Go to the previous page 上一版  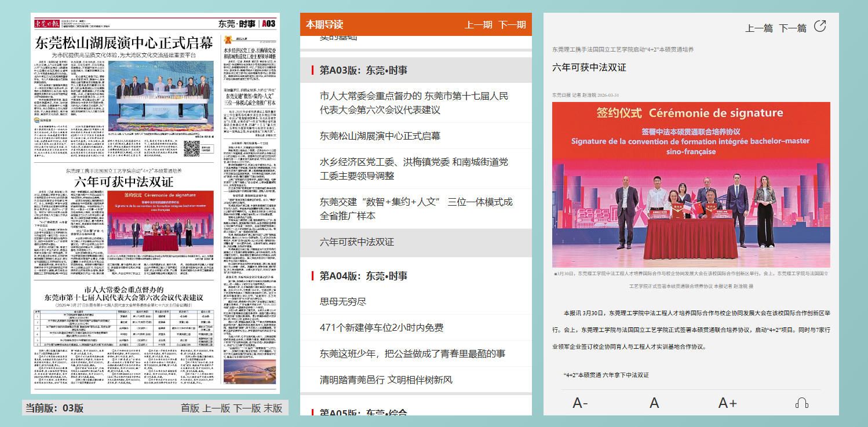[x=216, y=408]
